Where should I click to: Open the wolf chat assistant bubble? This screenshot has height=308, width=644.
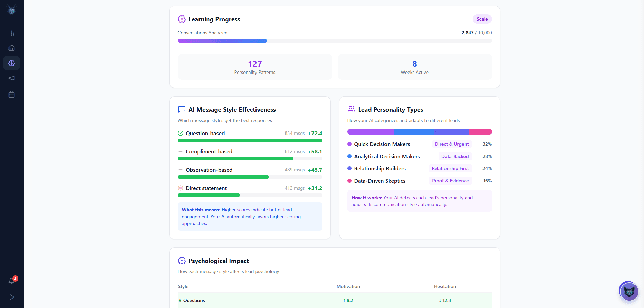point(629,291)
